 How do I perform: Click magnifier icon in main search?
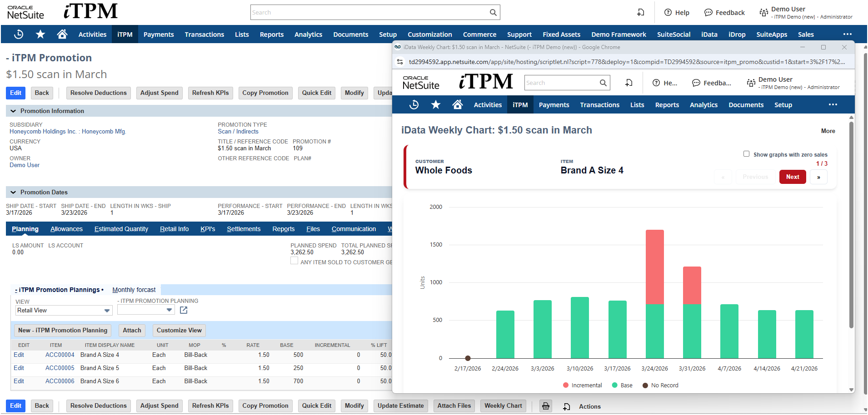click(493, 12)
